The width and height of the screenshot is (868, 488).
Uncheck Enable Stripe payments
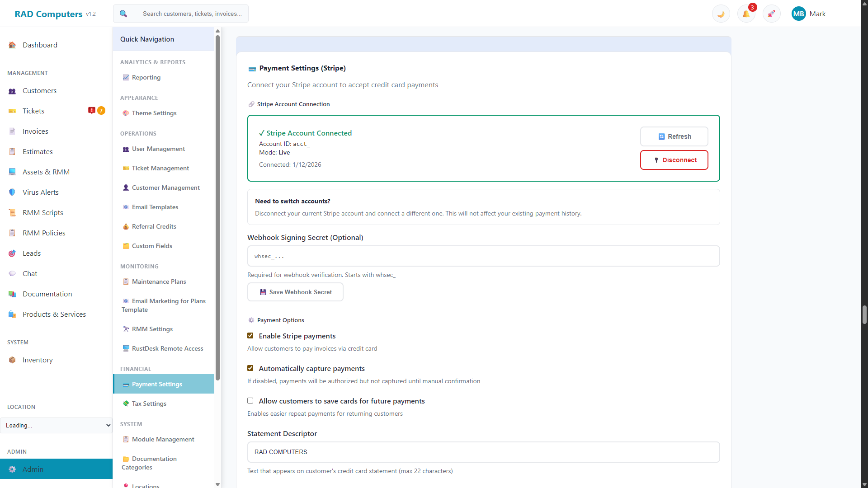(250, 335)
